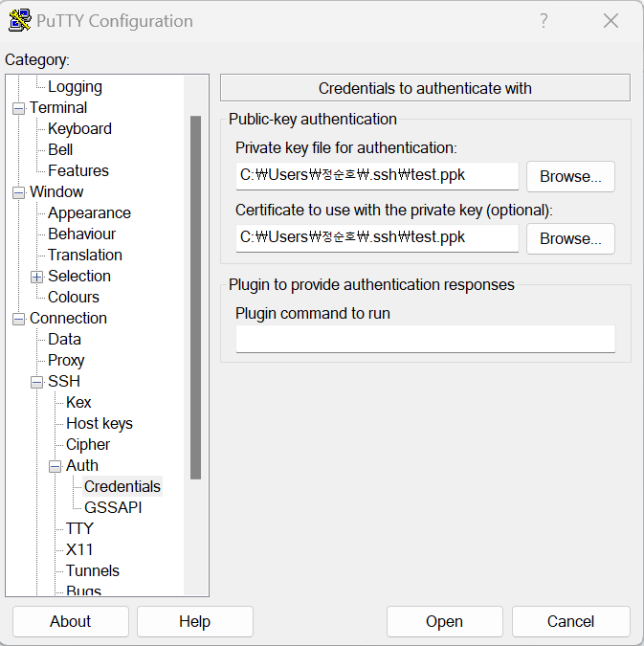Open the Proxy settings panel
Viewport: 644px width, 646px height.
pyautogui.click(x=66, y=360)
